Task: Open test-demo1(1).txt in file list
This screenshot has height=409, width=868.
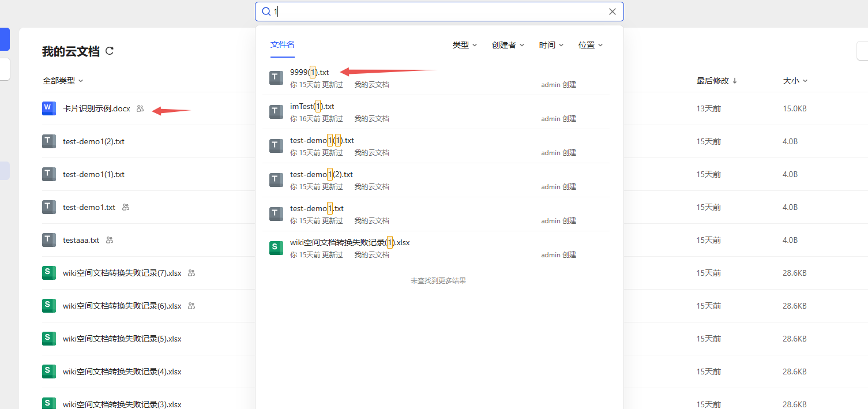Action: coord(93,174)
